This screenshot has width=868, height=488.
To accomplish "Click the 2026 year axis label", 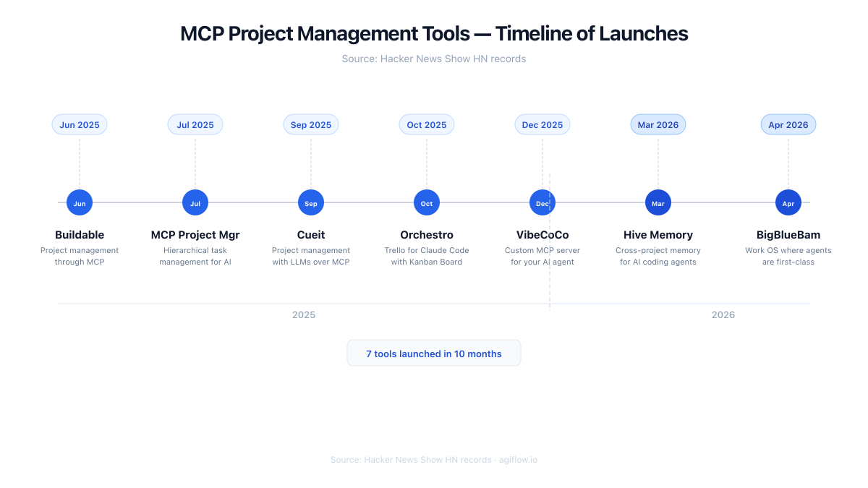I will pos(723,314).
